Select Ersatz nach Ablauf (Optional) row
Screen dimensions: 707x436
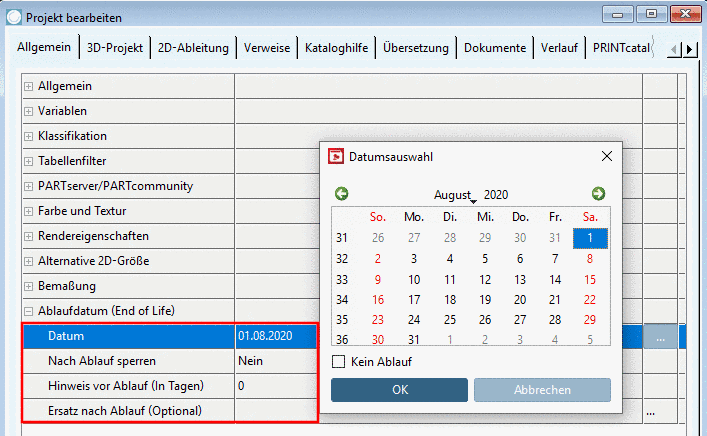click(x=129, y=411)
